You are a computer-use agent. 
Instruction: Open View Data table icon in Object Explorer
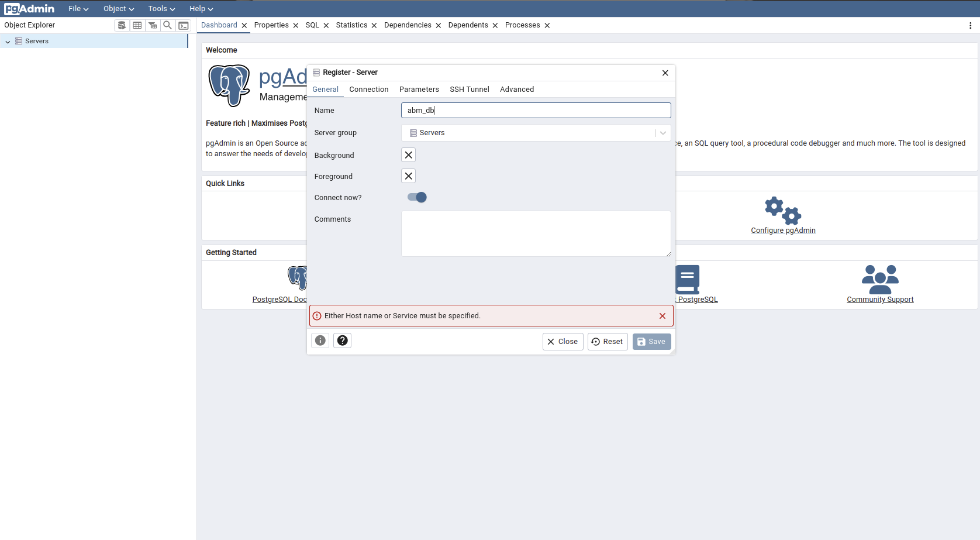[137, 25]
